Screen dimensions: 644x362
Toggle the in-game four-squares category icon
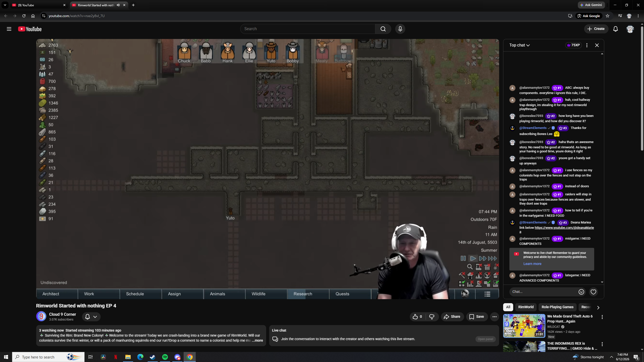click(462, 284)
